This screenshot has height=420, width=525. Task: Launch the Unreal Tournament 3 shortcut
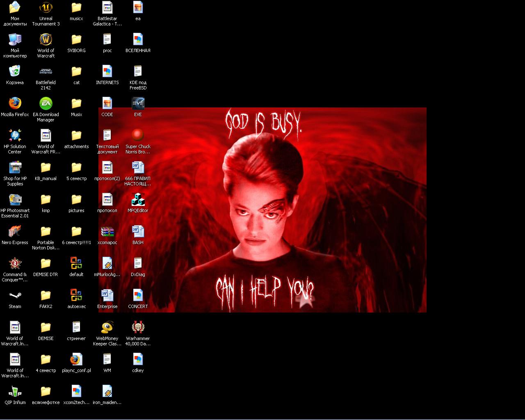46,7
